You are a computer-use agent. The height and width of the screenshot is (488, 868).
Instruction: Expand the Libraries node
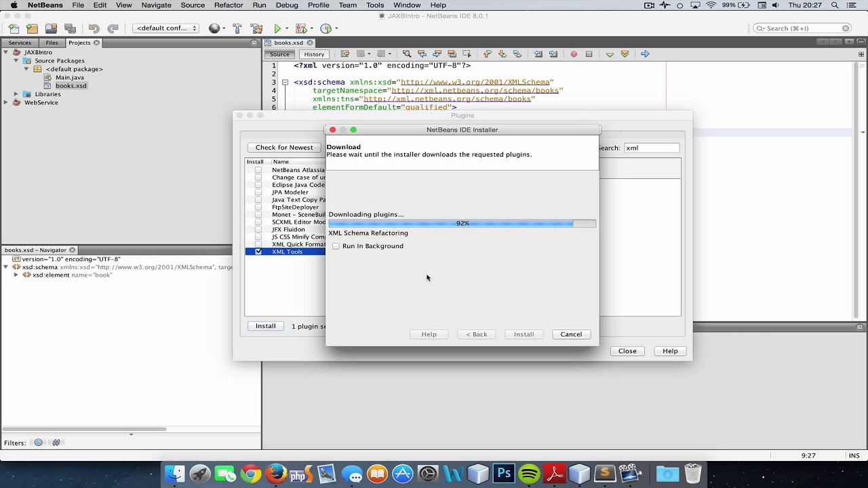[16, 94]
